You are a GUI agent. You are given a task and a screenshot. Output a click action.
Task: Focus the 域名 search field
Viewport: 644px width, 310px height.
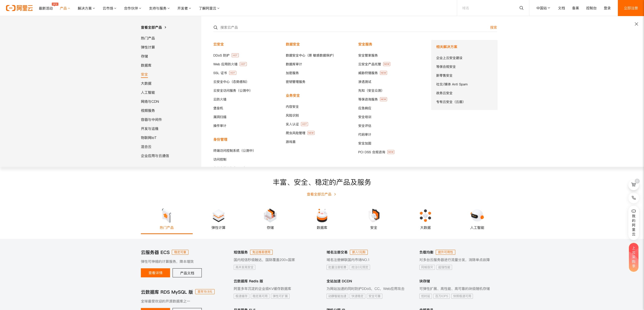[x=488, y=8]
